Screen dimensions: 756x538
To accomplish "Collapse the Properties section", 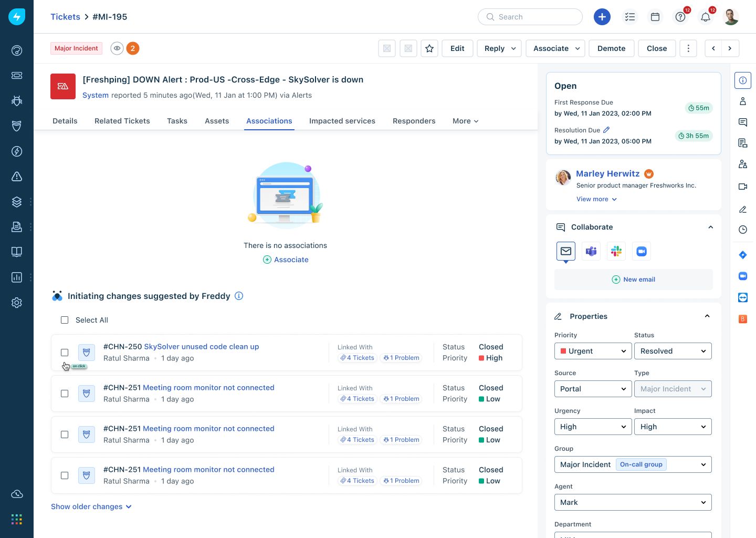I will (707, 316).
